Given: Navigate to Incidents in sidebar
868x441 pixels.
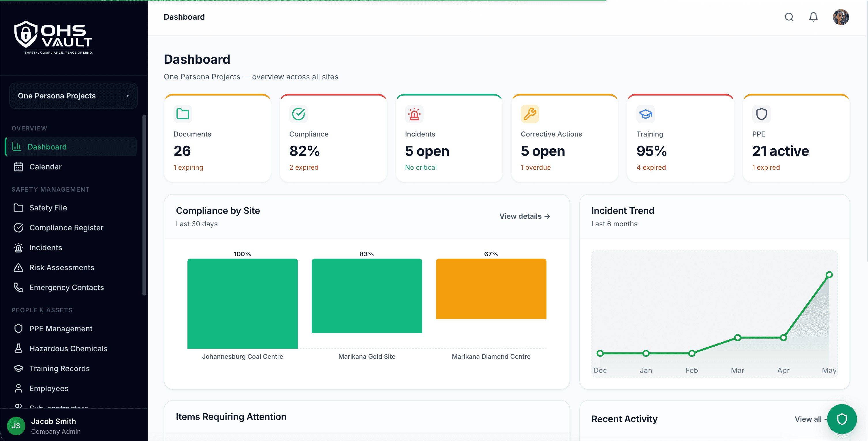Looking at the screenshot, I should coord(71,247).
